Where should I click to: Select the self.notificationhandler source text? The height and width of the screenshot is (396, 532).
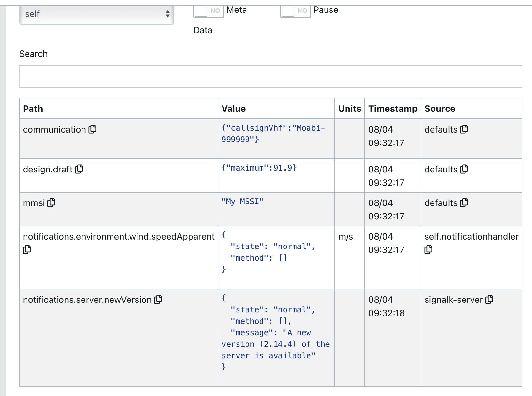pos(472,237)
